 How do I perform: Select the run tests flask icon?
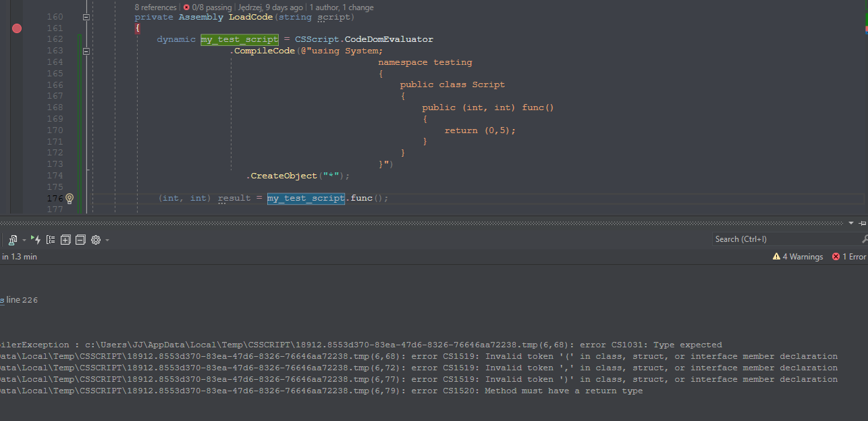pos(12,239)
